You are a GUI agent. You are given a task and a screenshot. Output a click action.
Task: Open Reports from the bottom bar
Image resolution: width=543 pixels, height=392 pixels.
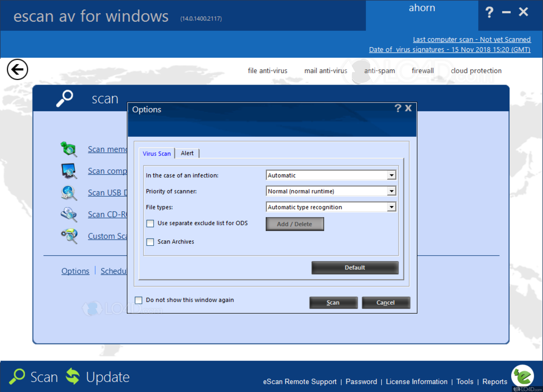point(495,382)
